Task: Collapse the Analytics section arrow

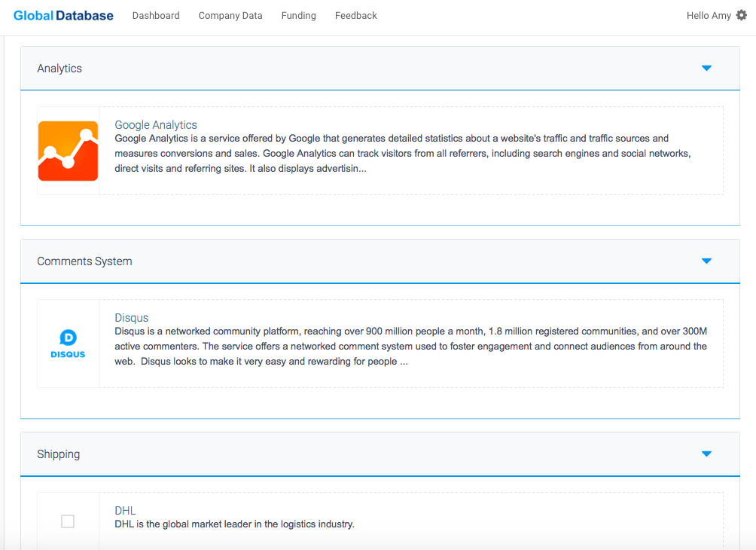Action: tap(706, 68)
